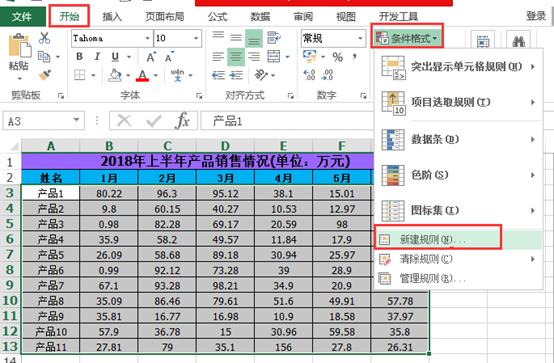554x363 pixels.
Task: Open font color dropdown arrow
Action: point(156,75)
